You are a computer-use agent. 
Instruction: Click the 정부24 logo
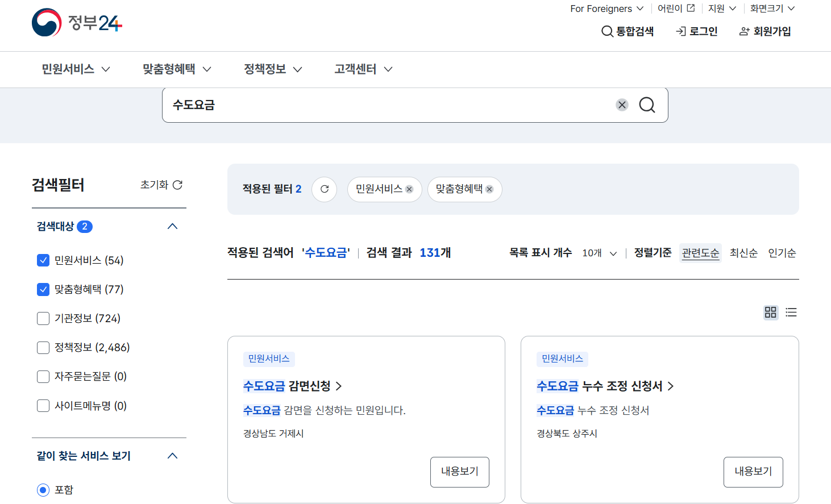pyautogui.click(x=76, y=24)
